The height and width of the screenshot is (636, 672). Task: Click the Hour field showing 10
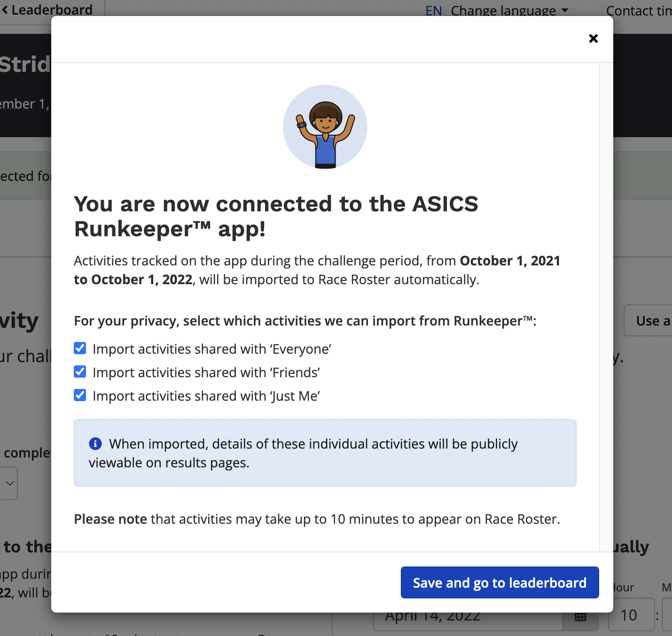coord(630,615)
